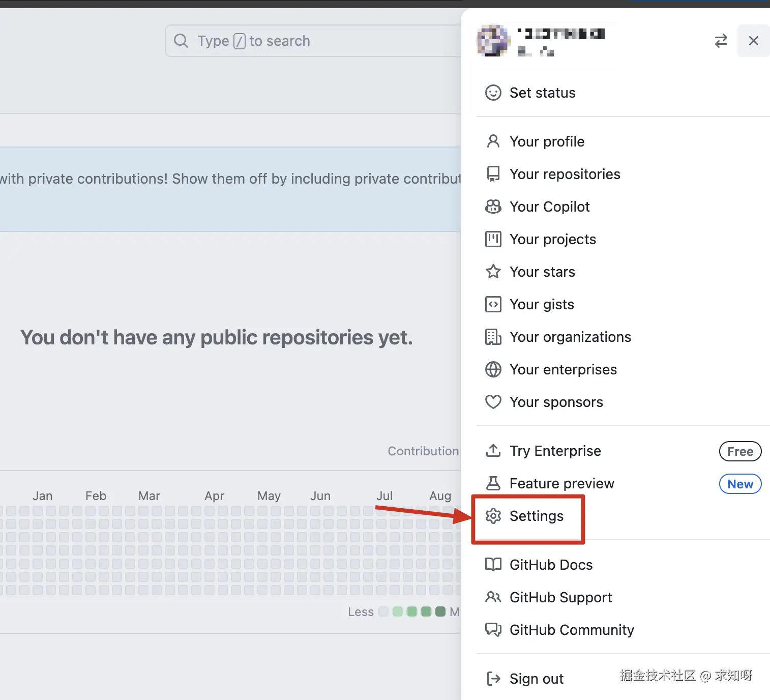This screenshot has width=770, height=700.
Task: Click the Feb month label
Action: (x=96, y=496)
